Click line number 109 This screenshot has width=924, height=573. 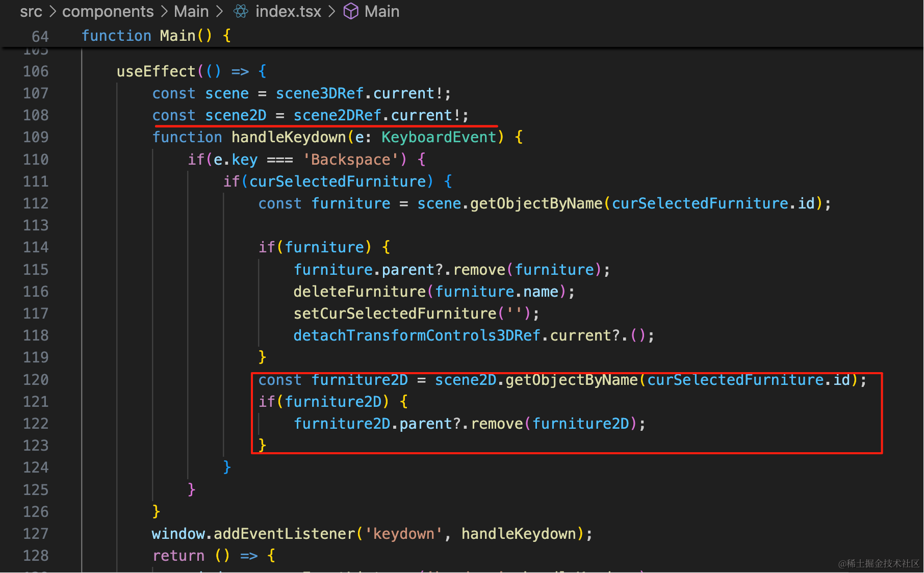[x=36, y=137]
